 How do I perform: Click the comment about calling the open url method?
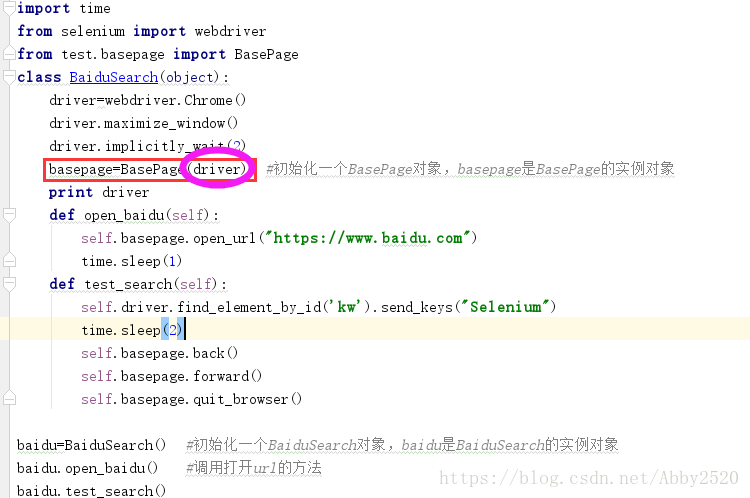[x=254, y=467]
